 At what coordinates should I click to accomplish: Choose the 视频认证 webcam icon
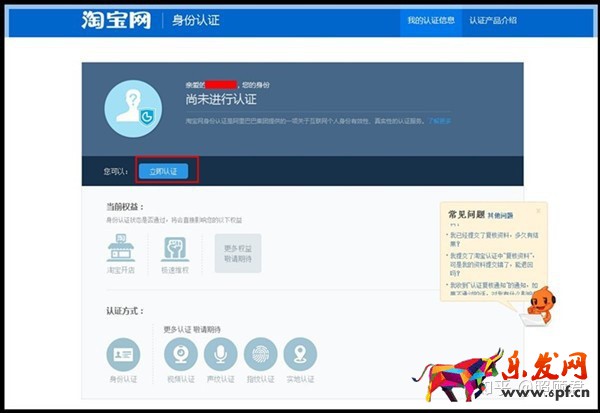pyautogui.click(x=180, y=354)
